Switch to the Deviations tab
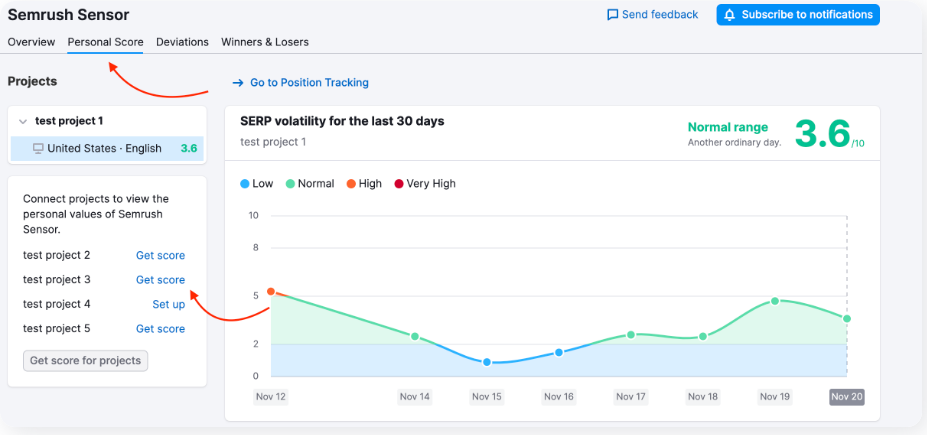The width and height of the screenshot is (927, 435). [182, 42]
